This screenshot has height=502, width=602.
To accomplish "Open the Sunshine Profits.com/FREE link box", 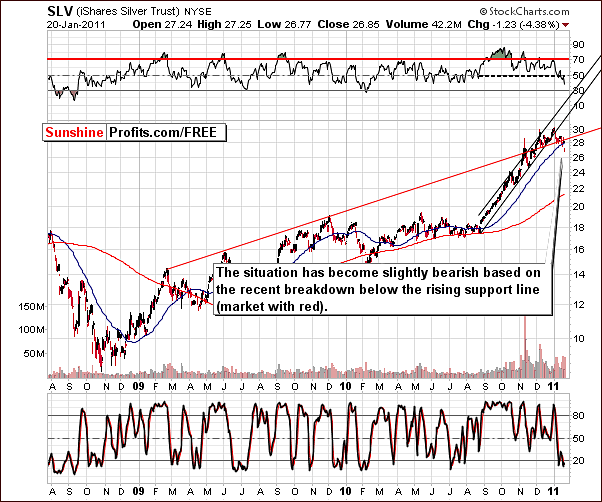I will tap(134, 132).
